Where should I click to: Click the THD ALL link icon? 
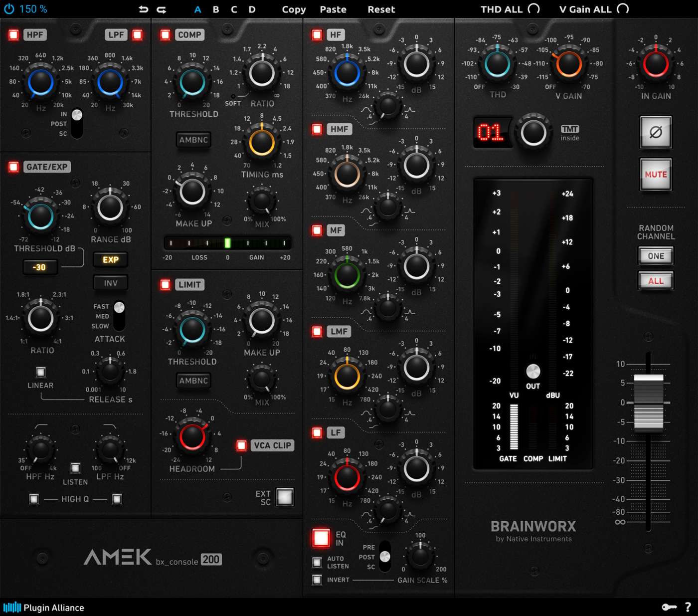point(533,9)
